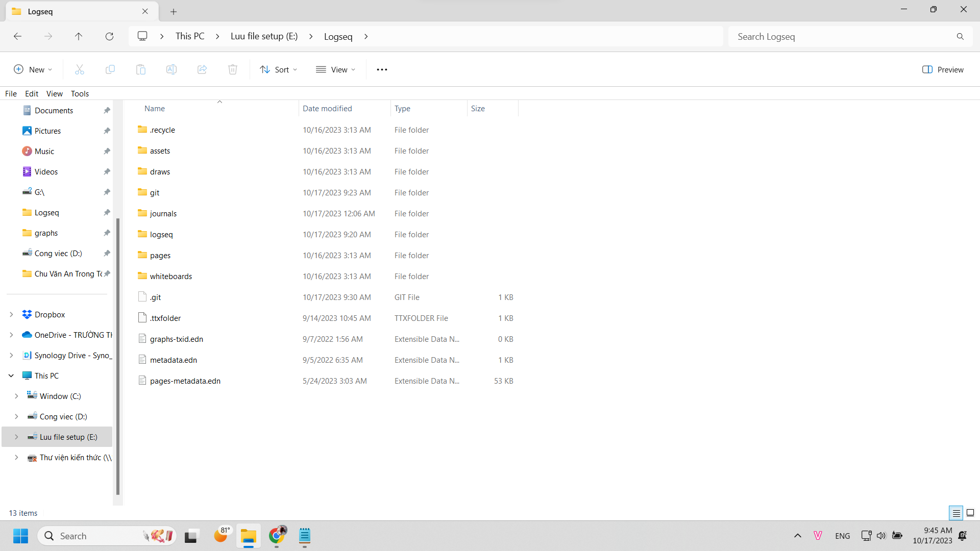
Task: Open the Edit menu
Action: pyautogui.click(x=32, y=93)
